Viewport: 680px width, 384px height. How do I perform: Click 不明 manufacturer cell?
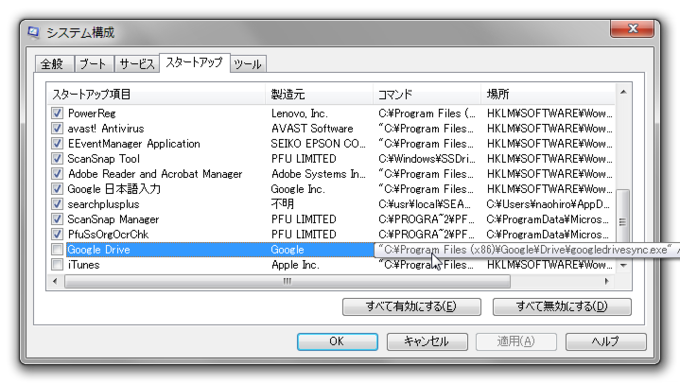pos(282,204)
